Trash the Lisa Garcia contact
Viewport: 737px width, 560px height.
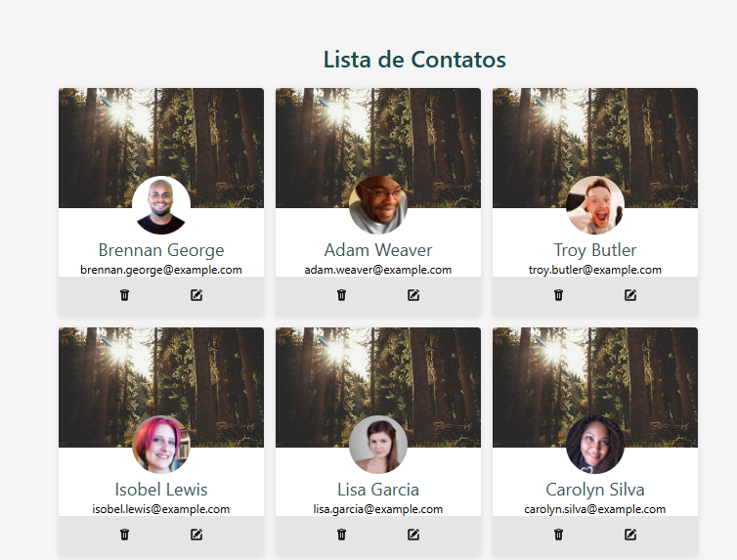click(342, 535)
